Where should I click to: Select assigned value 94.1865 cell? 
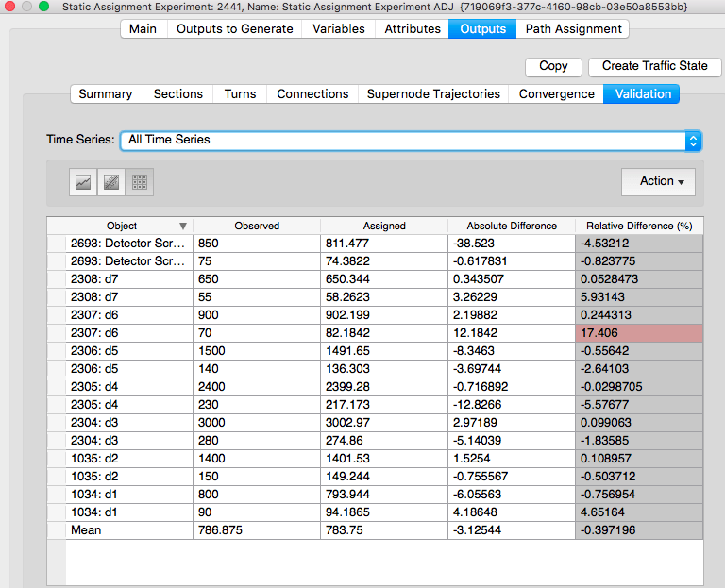tap(384, 512)
